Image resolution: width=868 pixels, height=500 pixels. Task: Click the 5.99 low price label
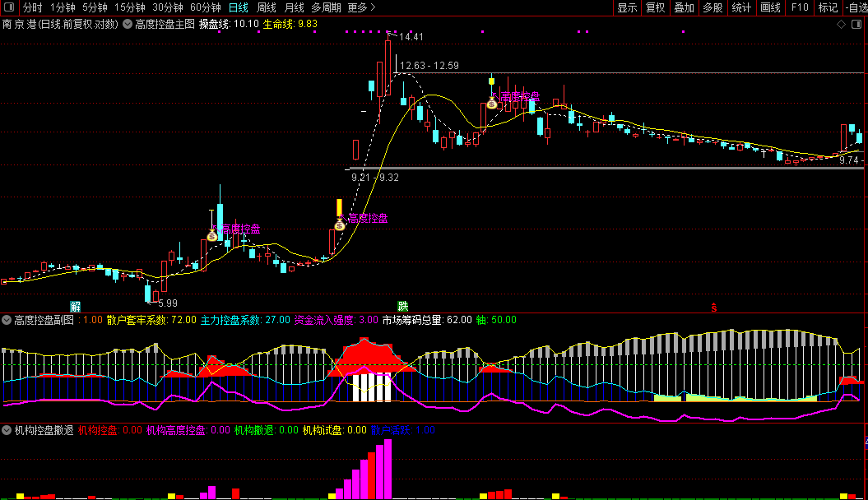pyautogui.click(x=168, y=303)
